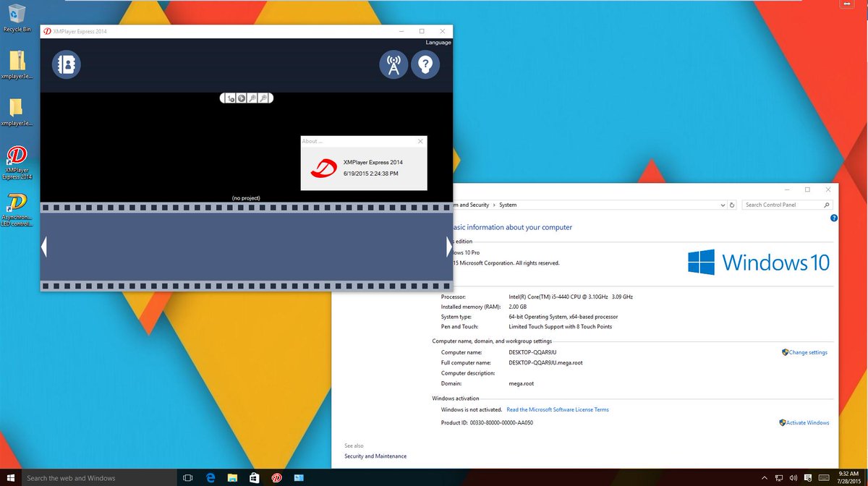Open the Recycle Bin desktop icon
This screenshot has height=486, width=868.
[x=17, y=18]
